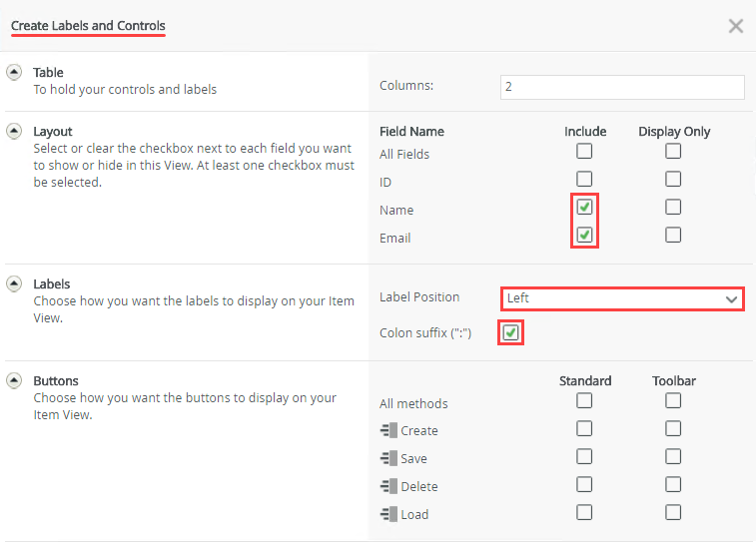Click the Create method icon
This screenshot has height=542, width=756.
[388, 431]
